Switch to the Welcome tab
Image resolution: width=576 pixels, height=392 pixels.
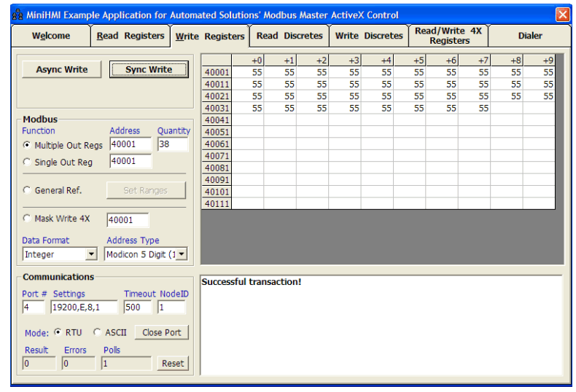click(51, 36)
